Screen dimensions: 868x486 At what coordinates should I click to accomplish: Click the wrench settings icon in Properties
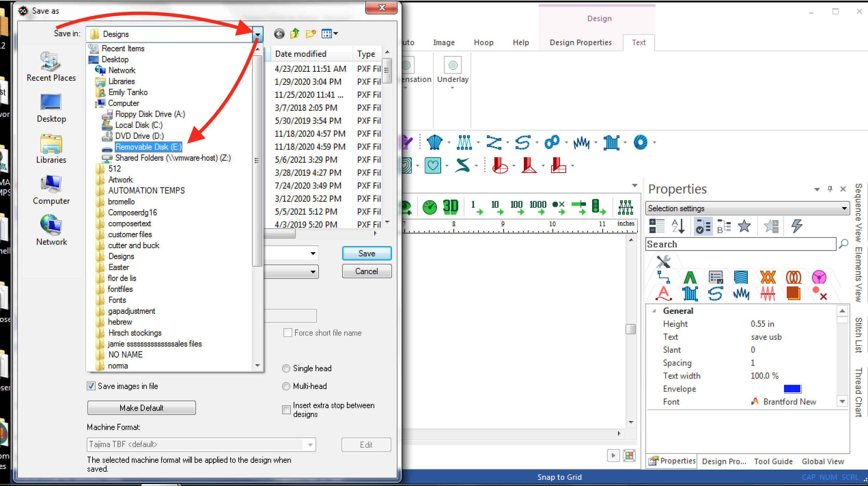664,262
